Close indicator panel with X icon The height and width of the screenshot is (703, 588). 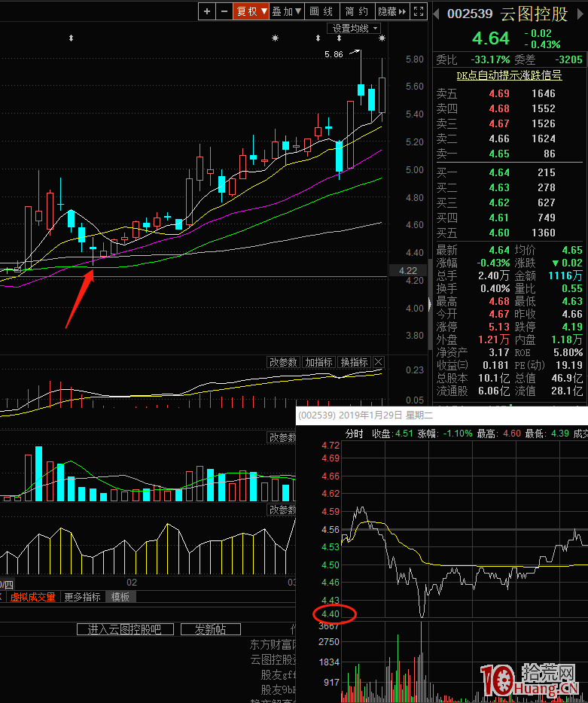coord(379,362)
